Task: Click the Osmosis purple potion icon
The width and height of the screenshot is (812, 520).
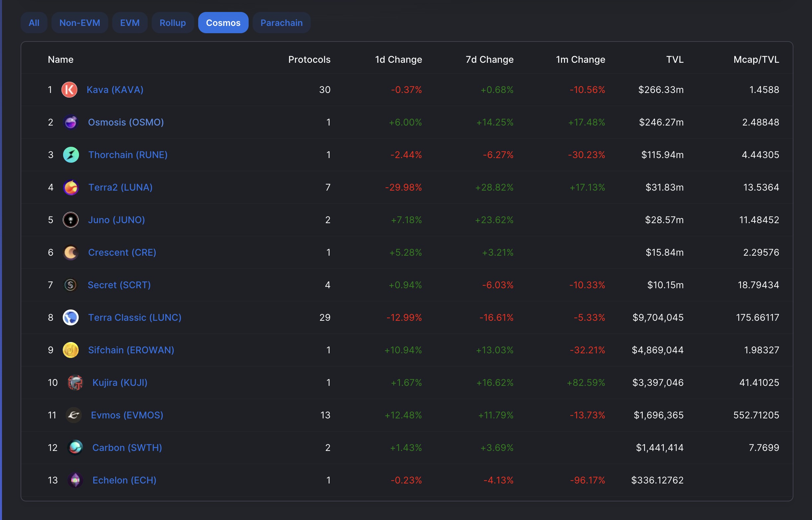Action: pos(70,122)
